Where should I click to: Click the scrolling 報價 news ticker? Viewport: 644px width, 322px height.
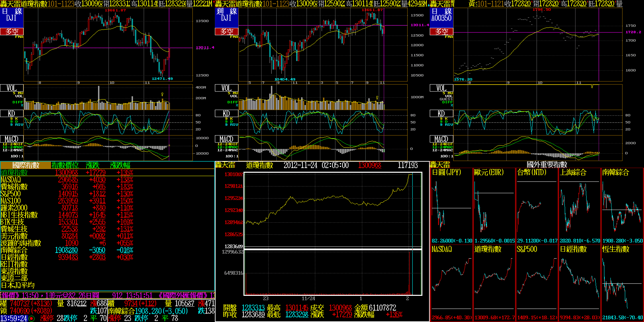(x=107, y=295)
